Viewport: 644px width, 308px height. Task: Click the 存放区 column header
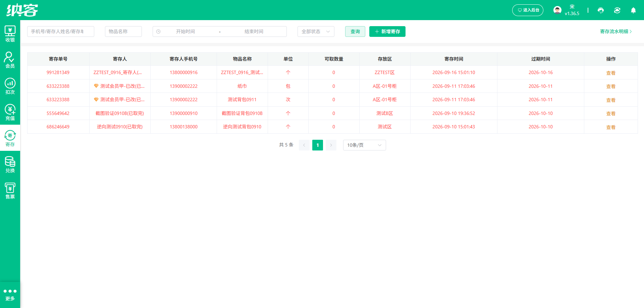pyautogui.click(x=385, y=59)
